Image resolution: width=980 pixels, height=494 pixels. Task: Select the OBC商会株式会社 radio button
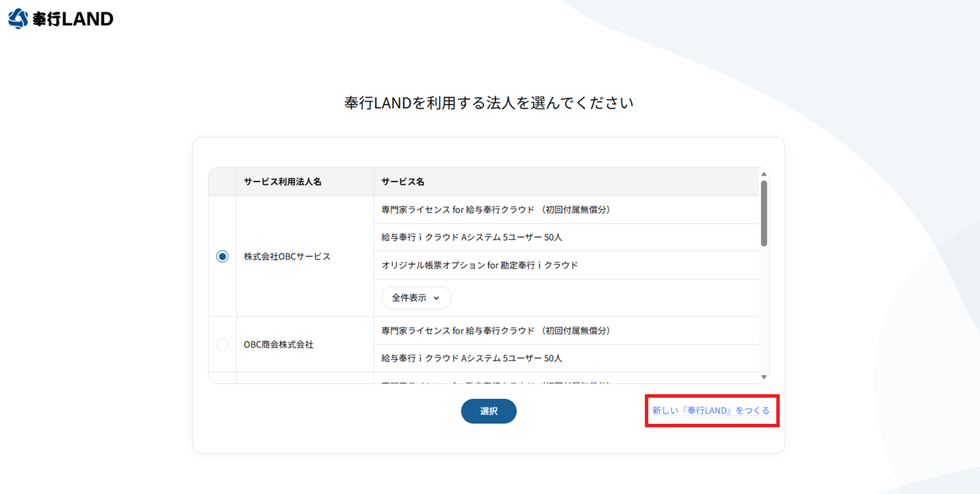pos(222,344)
